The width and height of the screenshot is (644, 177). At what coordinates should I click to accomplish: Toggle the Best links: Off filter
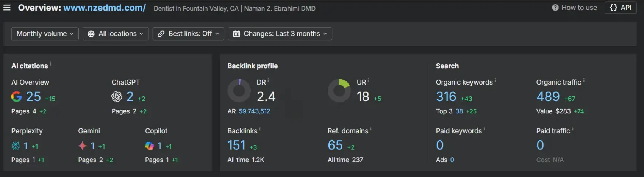coord(188,34)
